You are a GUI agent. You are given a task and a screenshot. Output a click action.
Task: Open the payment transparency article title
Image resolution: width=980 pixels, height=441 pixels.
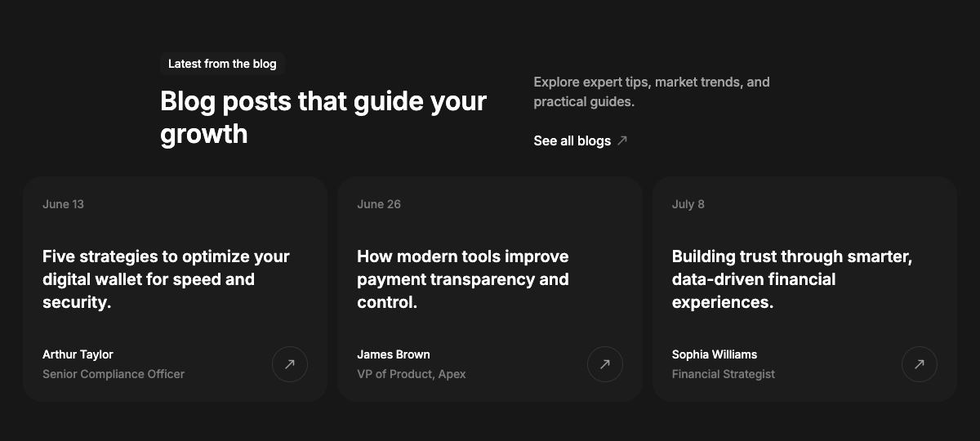(463, 279)
